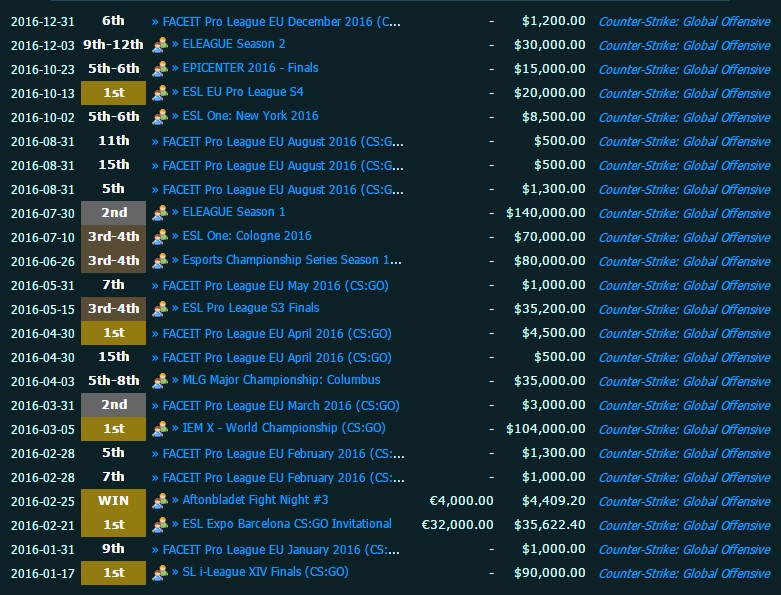Select the $140,000.00 prize amount
Image resolution: width=781 pixels, height=595 pixels.
pyautogui.click(x=546, y=213)
